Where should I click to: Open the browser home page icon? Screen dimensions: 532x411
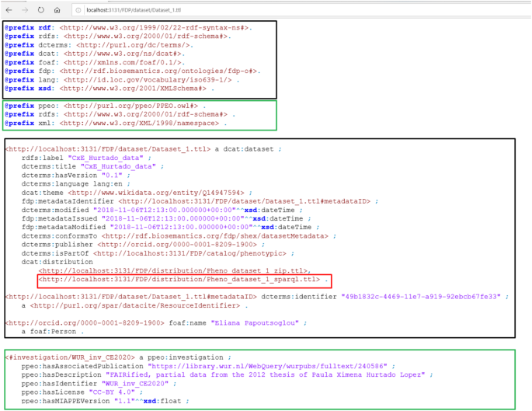(57, 10)
